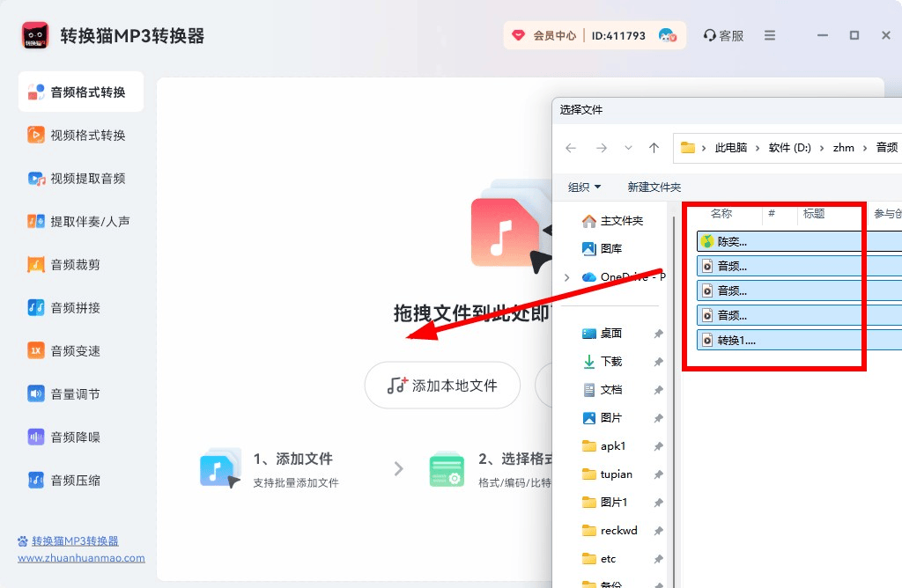Select the 视频提取音频 sidebar icon

point(36,179)
